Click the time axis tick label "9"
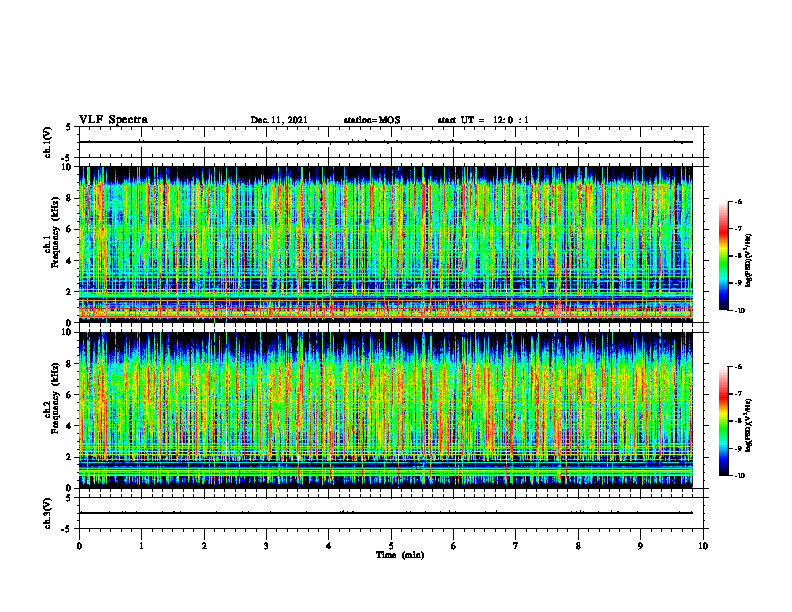 click(x=640, y=546)
